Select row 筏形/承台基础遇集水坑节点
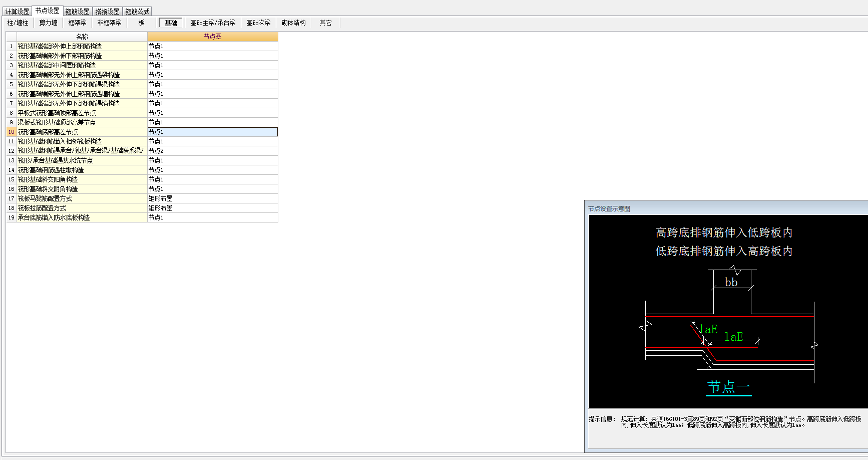Viewport: 868px width, 460px height. click(x=82, y=160)
